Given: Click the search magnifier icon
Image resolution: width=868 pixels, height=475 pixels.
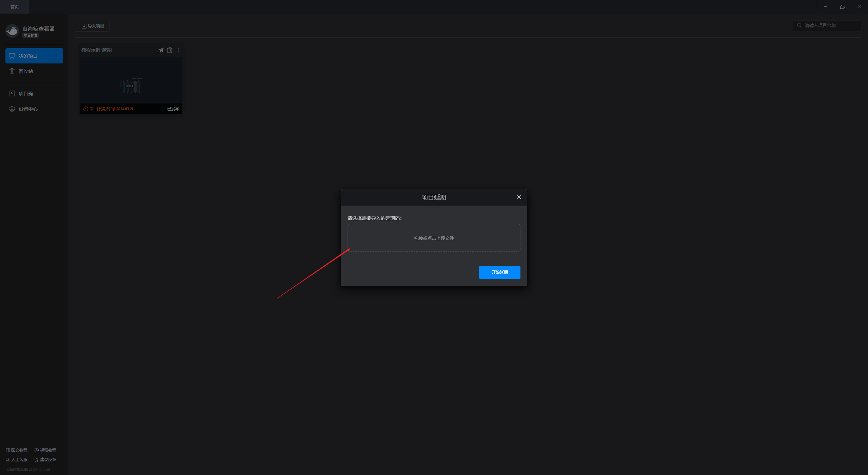Looking at the screenshot, I should (800, 26).
